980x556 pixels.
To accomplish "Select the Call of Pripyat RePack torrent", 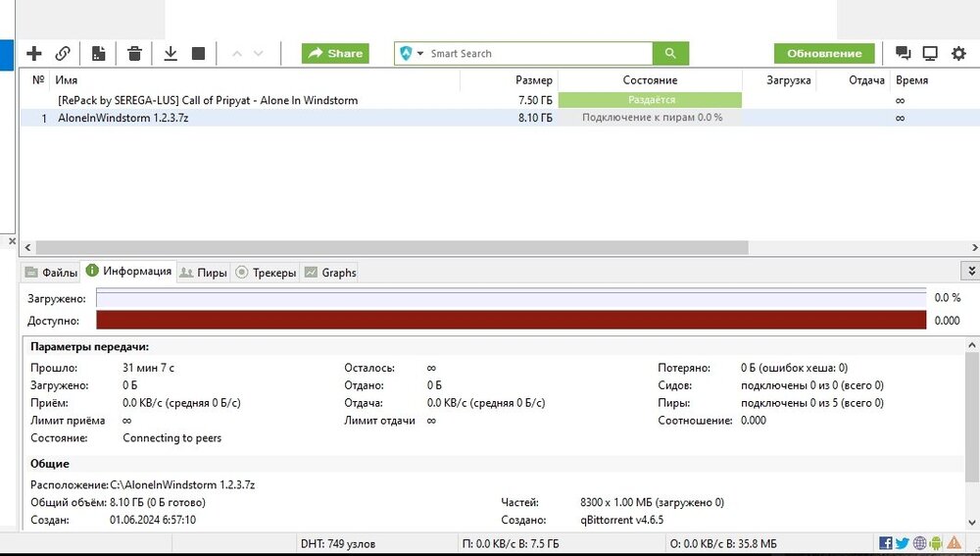I will (x=208, y=100).
